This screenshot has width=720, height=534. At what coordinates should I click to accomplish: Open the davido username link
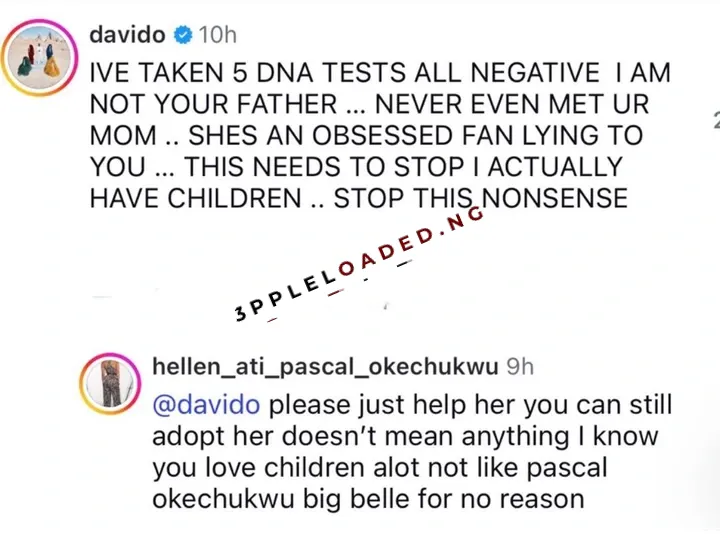point(127,35)
